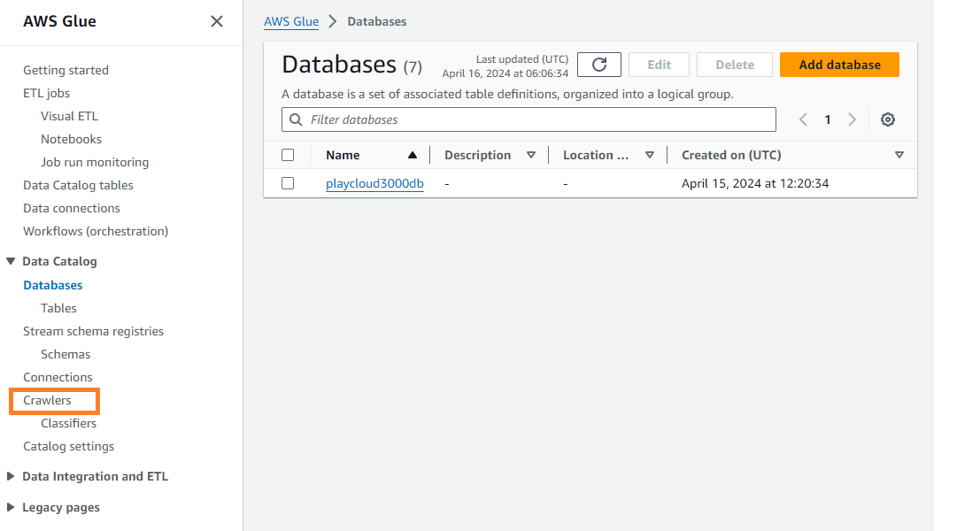This screenshot has height=531, width=980.
Task: Open the playcloud3000db database link
Action: (x=374, y=184)
